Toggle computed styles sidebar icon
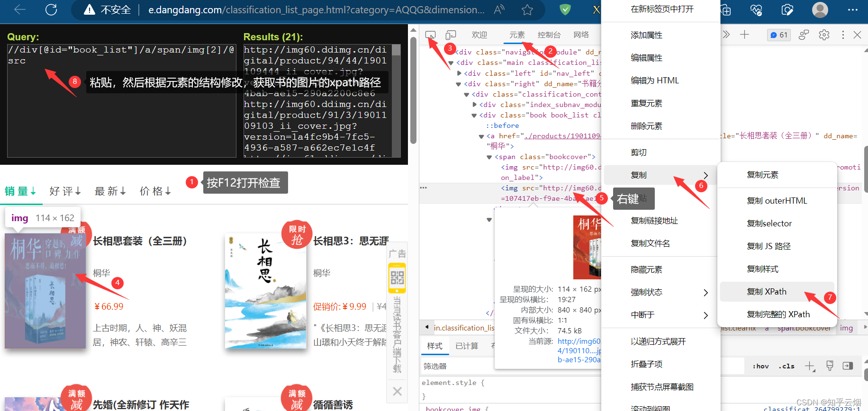The image size is (868, 411). pyautogui.click(x=848, y=366)
